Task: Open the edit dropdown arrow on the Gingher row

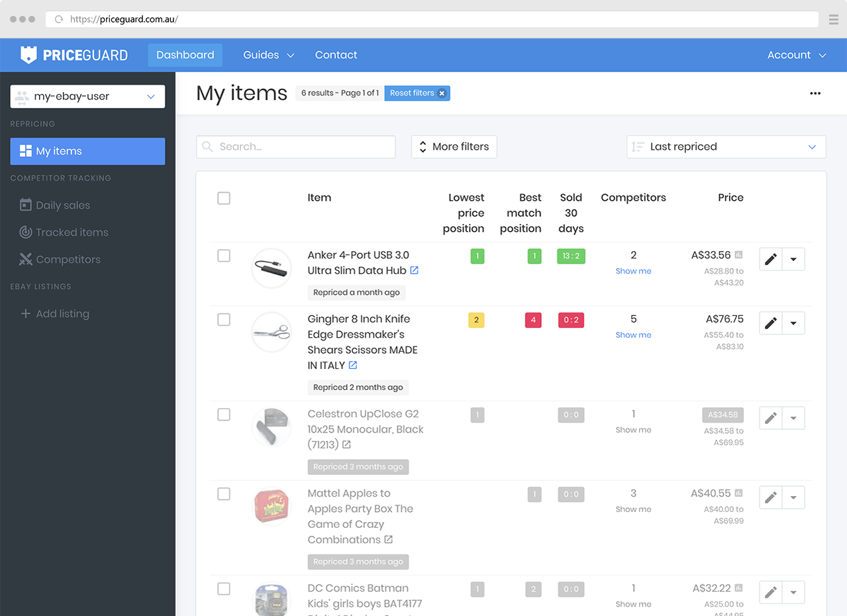Action: 793,323
